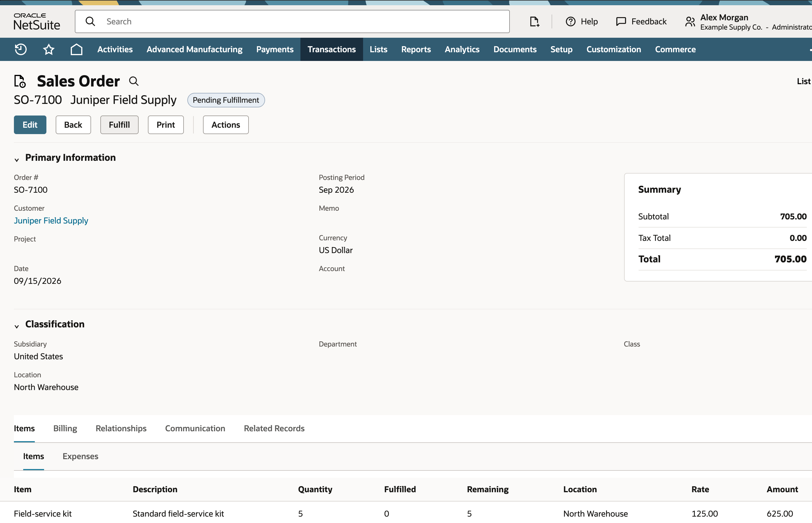The height and width of the screenshot is (523, 812).
Task: Click the Print button
Action: tap(166, 125)
